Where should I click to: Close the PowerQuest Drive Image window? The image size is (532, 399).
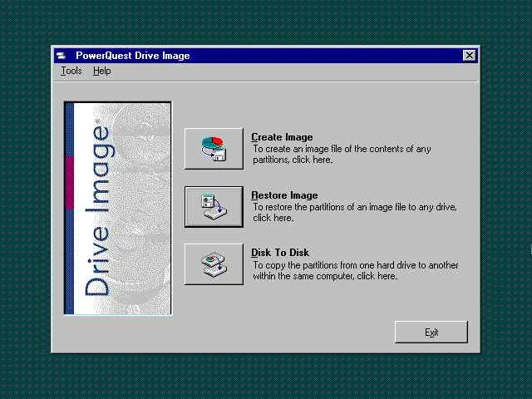469,56
